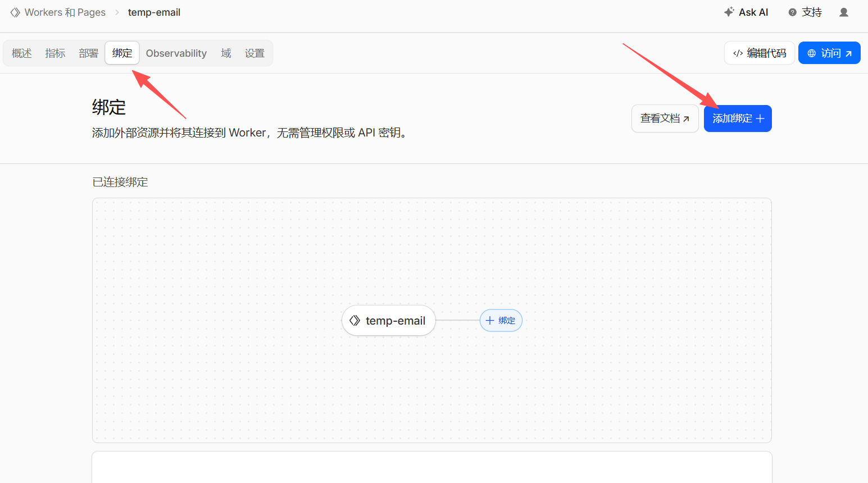Click the temp-email breadcrumb
The image size is (868, 483).
point(154,12)
